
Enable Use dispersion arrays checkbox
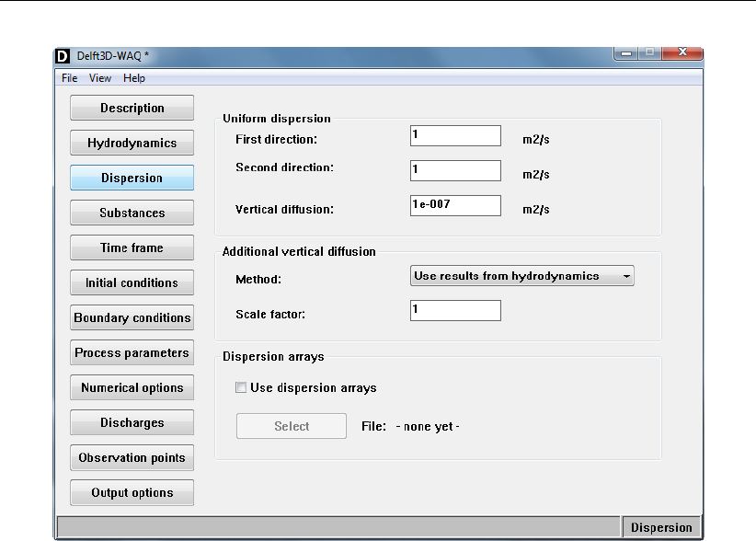click(241, 387)
